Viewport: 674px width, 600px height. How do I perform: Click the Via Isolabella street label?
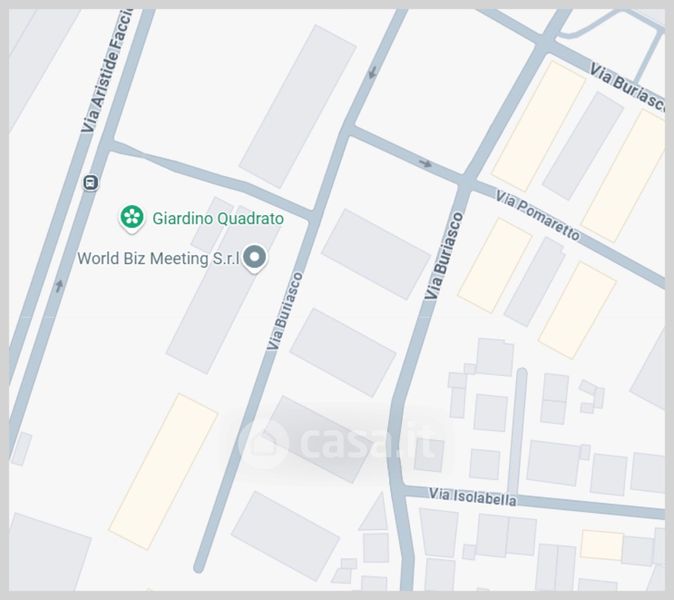click(x=472, y=496)
